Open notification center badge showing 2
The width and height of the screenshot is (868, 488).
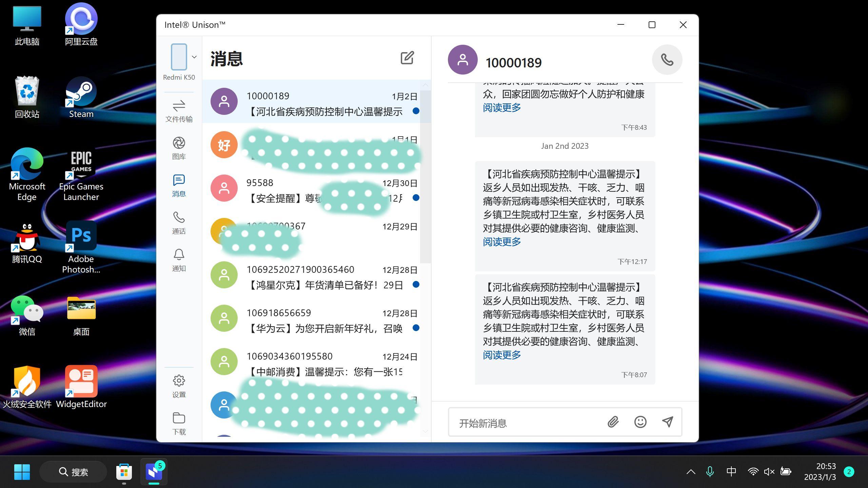point(849,472)
